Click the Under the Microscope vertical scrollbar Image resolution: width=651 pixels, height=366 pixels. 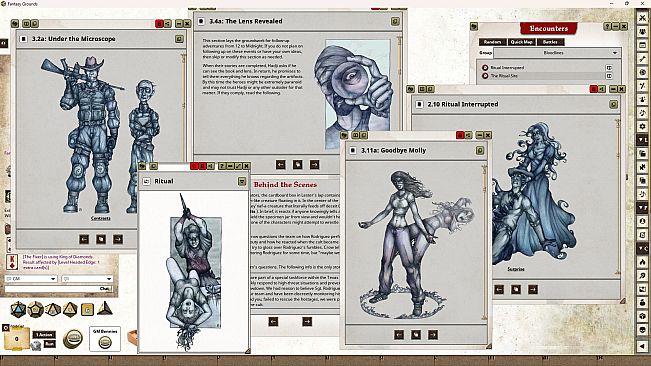tap(183, 139)
